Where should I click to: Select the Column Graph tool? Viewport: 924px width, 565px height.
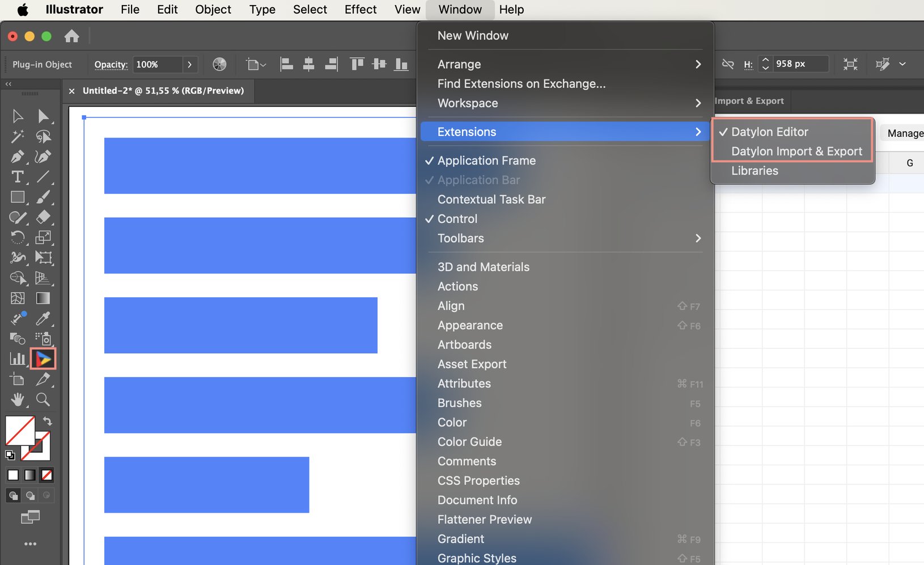(x=17, y=359)
